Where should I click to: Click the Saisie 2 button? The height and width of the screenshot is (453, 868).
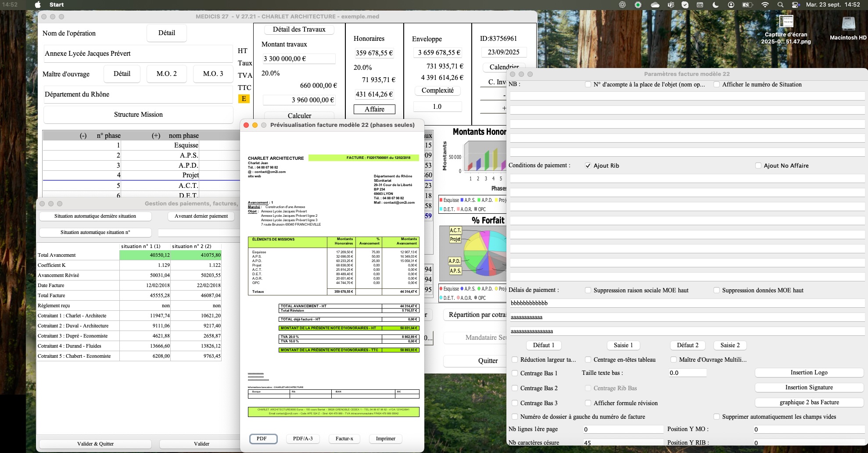[x=730, y=345]
